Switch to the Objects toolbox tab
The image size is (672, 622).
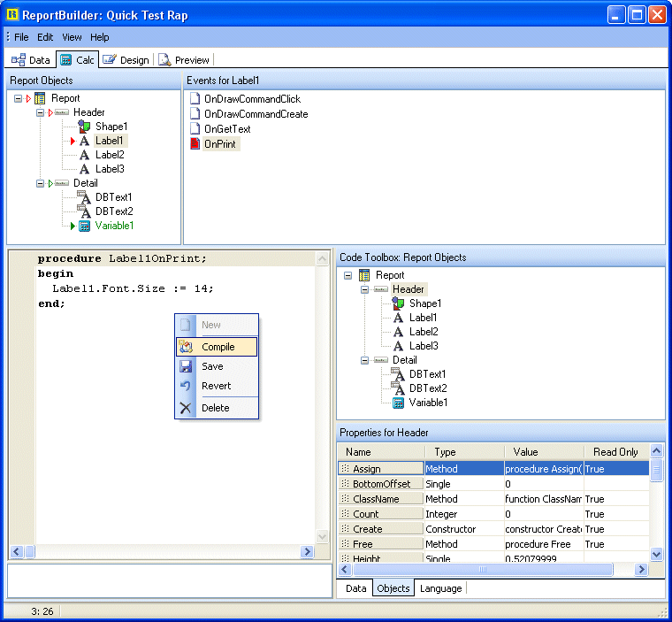[393, 588]
